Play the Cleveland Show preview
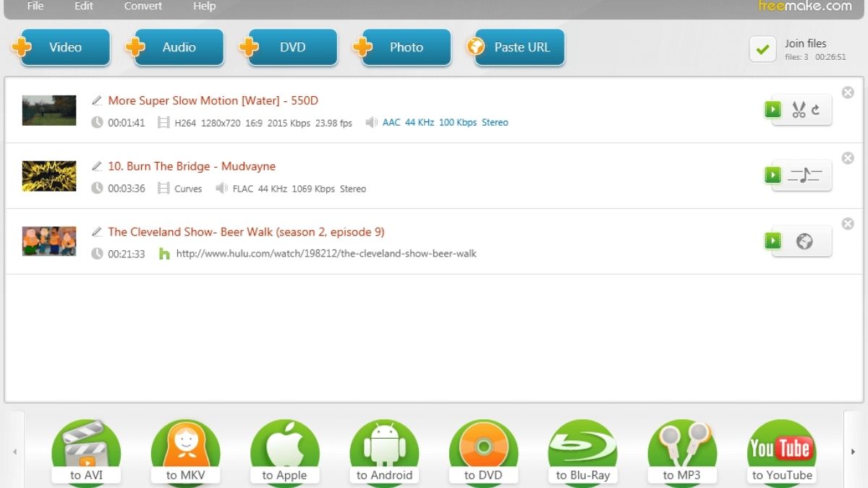Viewport: 868px width, 488px height. tap(773, 241)
